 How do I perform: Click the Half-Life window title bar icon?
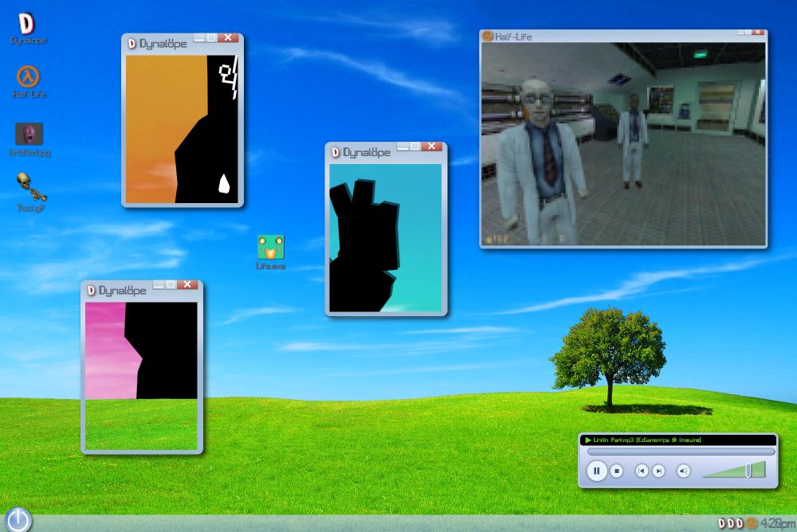(x=488, y=36)
